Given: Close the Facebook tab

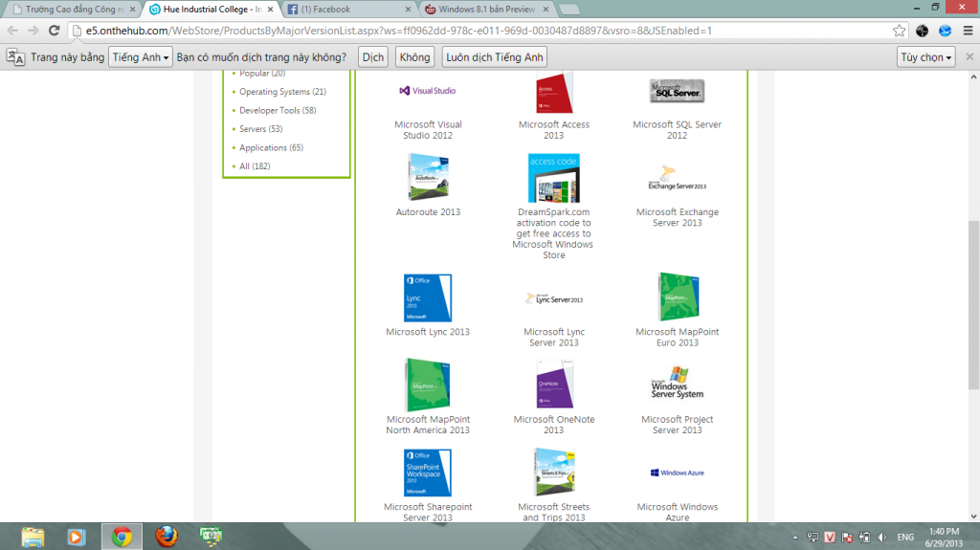Looking at the screenshot, I should (x=408, y=10).
